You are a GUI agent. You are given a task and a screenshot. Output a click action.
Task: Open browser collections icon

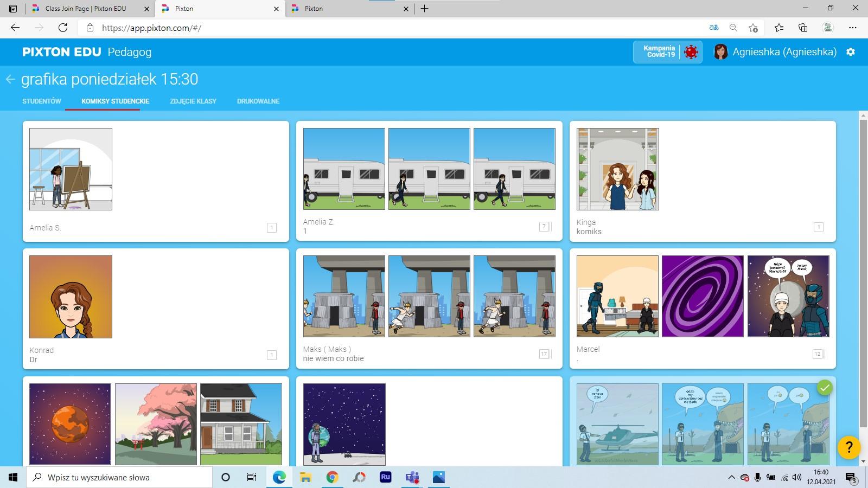coord(803,28)
